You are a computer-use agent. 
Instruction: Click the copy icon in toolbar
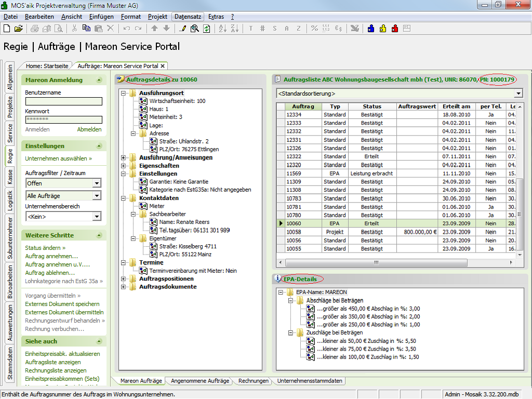pos(86,29)
